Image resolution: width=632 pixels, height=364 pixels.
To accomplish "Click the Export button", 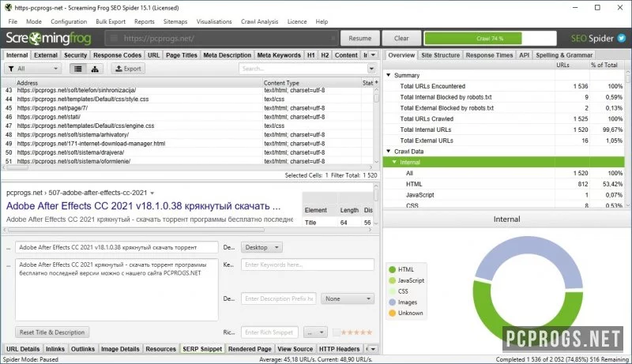I will [128, 69].
